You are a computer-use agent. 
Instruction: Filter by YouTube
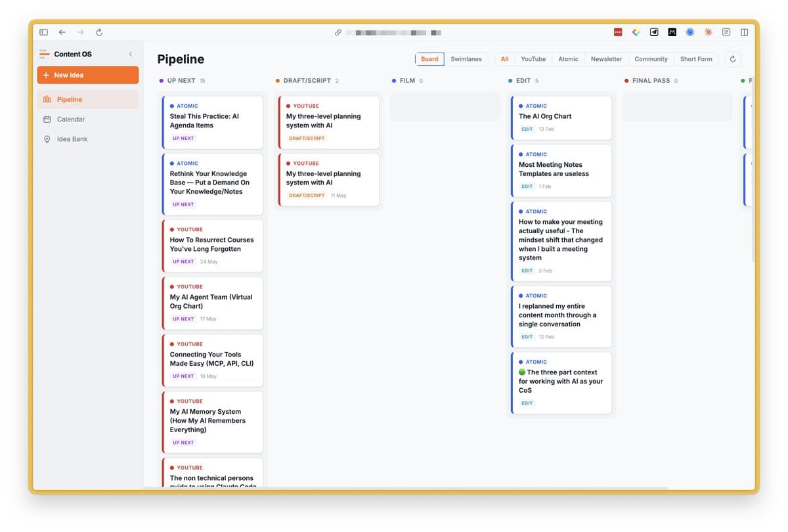coord(533,59)
